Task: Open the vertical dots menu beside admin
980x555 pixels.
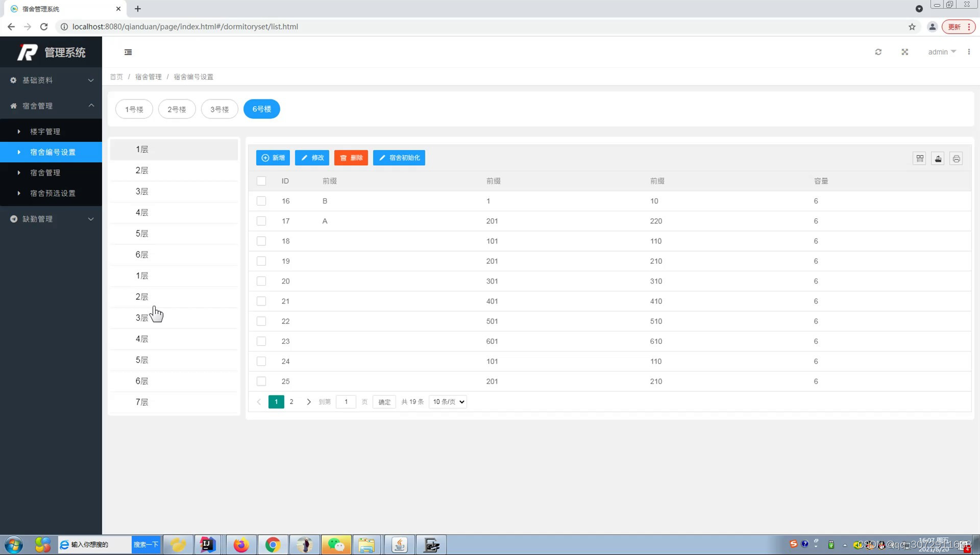Action: (969, 52)
